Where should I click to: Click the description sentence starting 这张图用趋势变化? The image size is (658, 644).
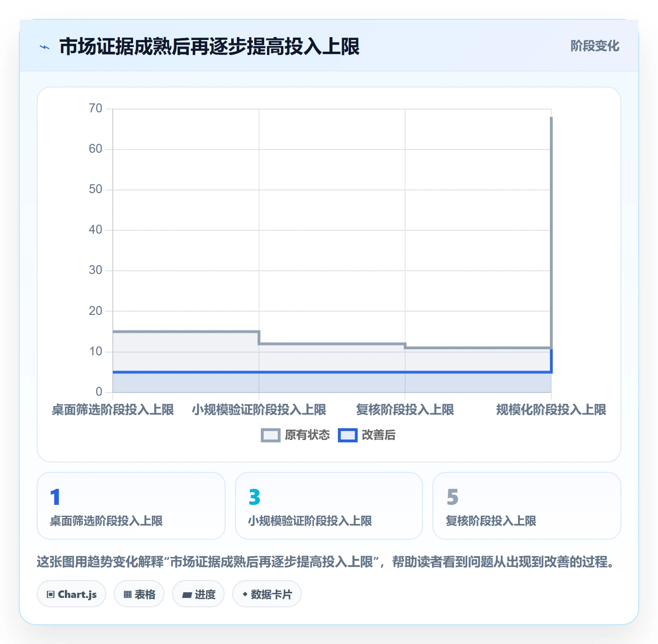327,562
